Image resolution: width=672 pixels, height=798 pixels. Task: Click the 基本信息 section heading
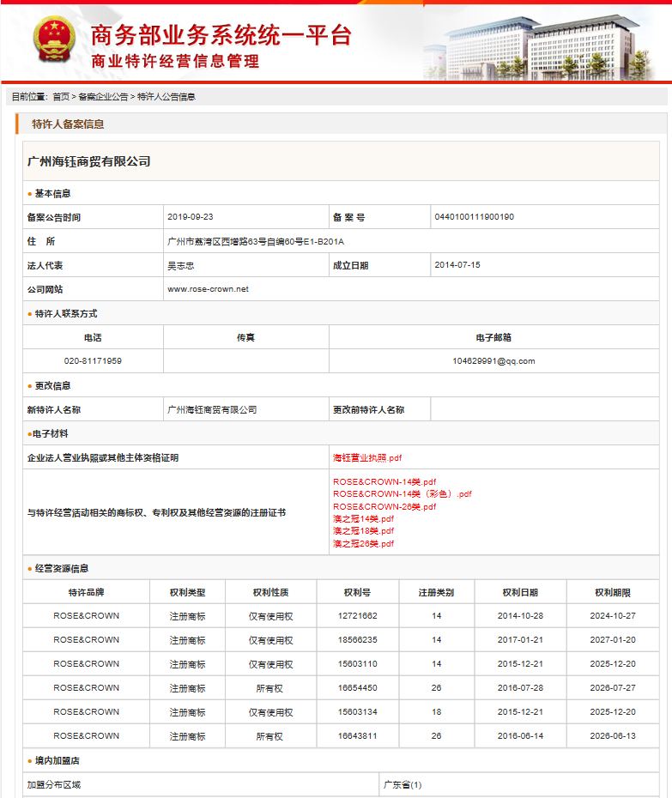pyautogui.click(x=52, y=193)
